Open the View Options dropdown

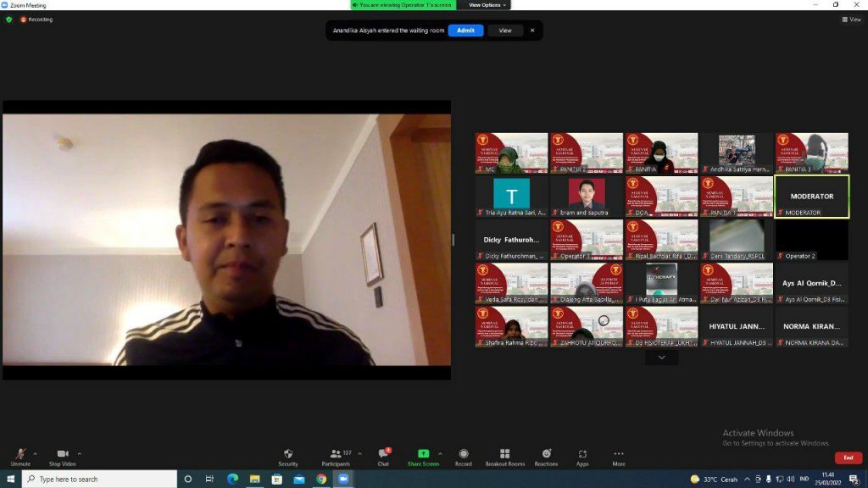click(x=487, y=5)
